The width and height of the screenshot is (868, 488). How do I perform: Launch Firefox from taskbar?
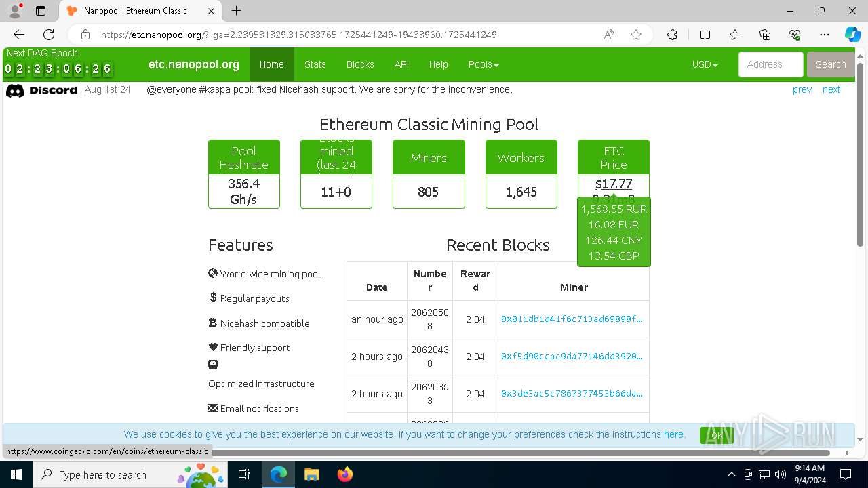[344, 474]
